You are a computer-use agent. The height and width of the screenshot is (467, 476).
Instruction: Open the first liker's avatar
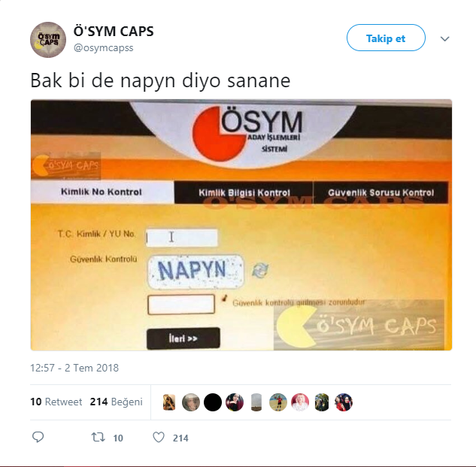coord(169,402)
